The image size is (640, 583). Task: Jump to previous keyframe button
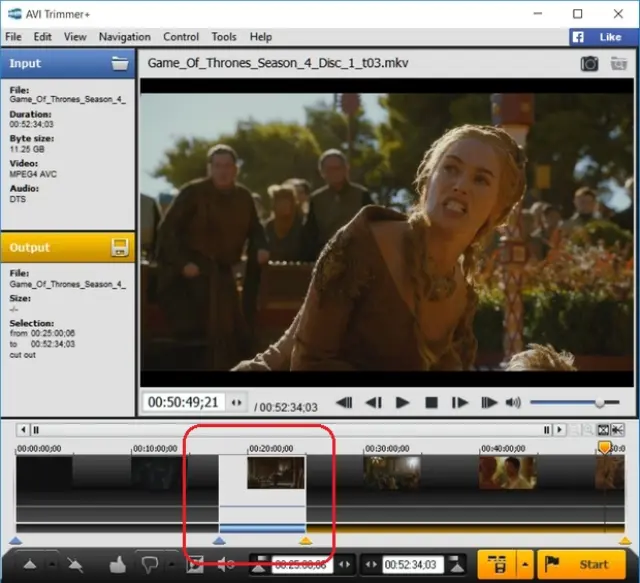tap(344, 403)
